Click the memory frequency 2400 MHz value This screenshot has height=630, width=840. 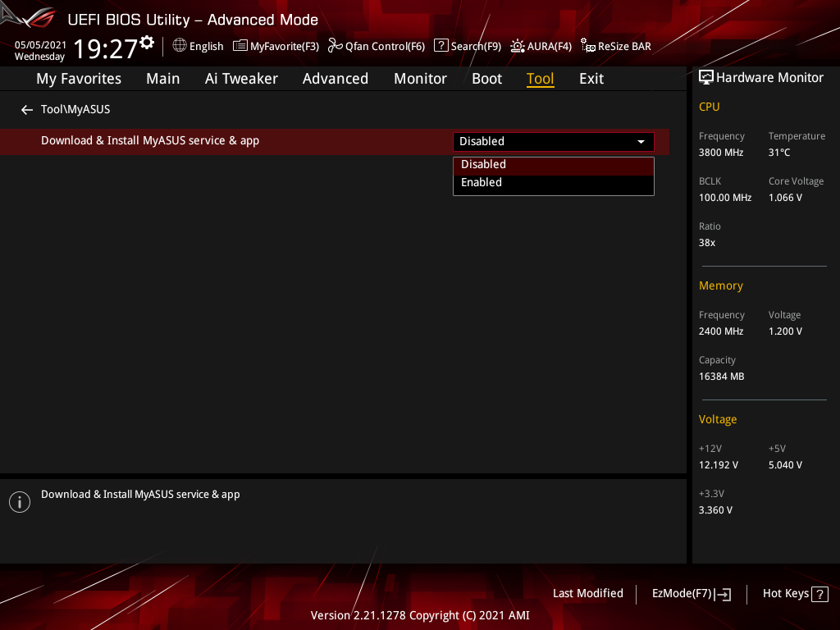tap(720, 331)
